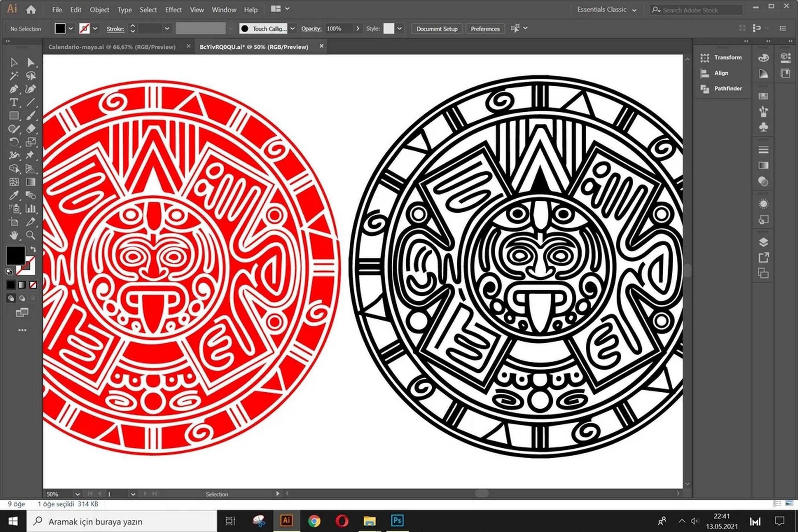The height and width of the screenshot is (532, 798).
Task: Open the artboard number dropdown
Action: (133, 494)
